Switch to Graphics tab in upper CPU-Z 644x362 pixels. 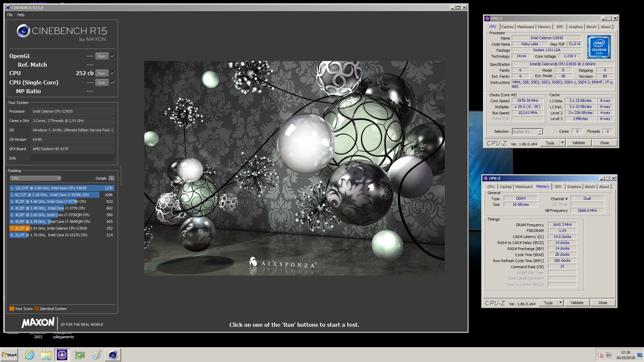pyautogui.click(x=576, y=27)
